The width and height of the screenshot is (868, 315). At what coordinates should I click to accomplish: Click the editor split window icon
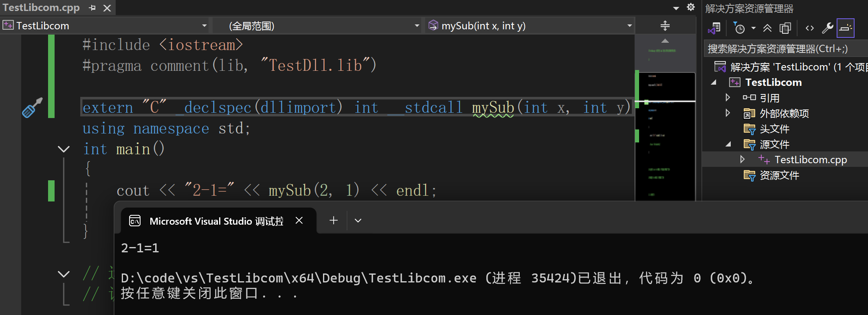click(665, 26)
